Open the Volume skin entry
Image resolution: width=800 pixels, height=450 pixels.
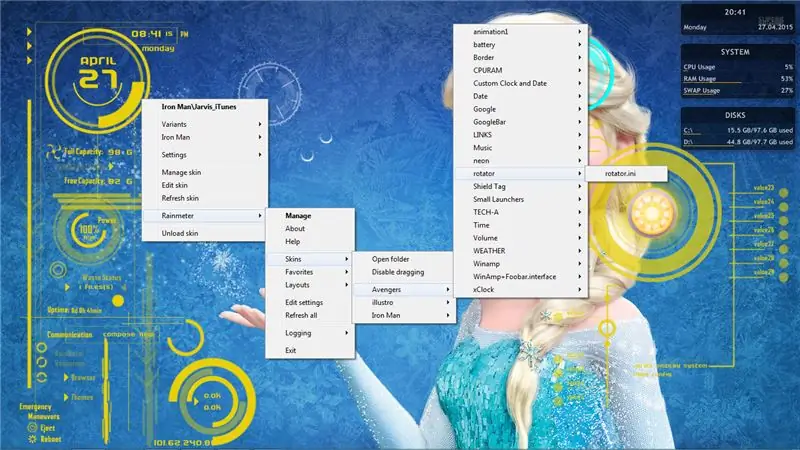point(520,238)
